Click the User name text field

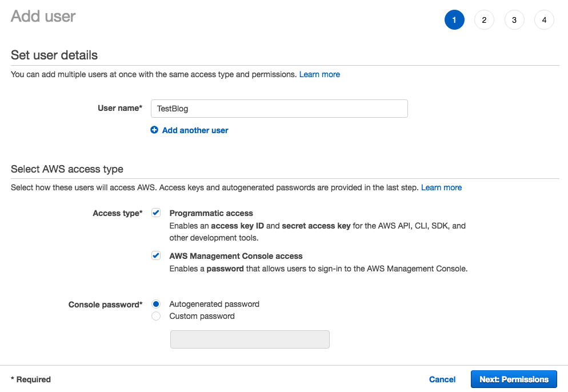coord(279,109)
